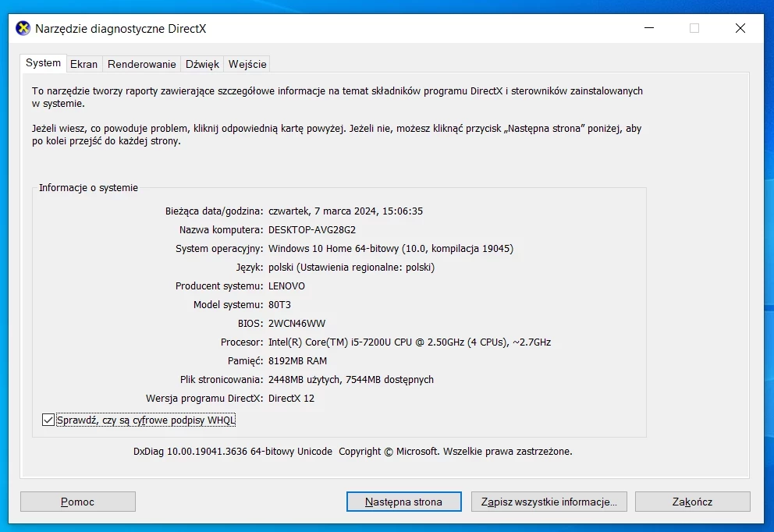The height and width of the screenshot is (532, 774).
Task: Click the Wersja programu DirectX label
Action: (204, 399)
